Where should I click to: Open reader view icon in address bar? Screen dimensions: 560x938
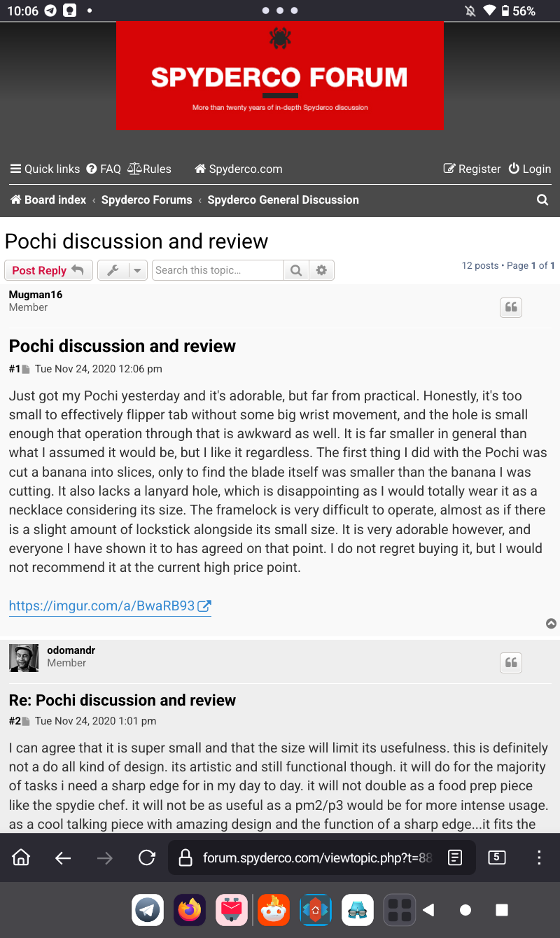point(455,857)
